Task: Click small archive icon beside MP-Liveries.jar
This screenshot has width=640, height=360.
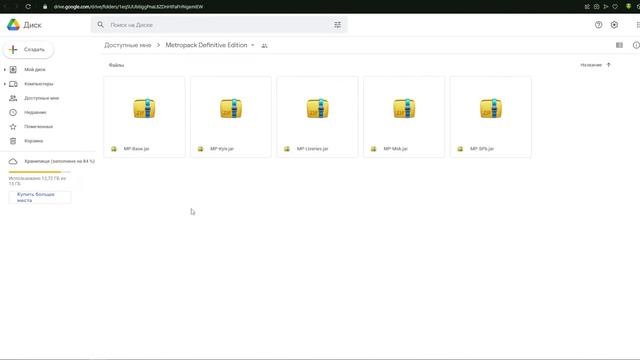Action: (287, 149)
